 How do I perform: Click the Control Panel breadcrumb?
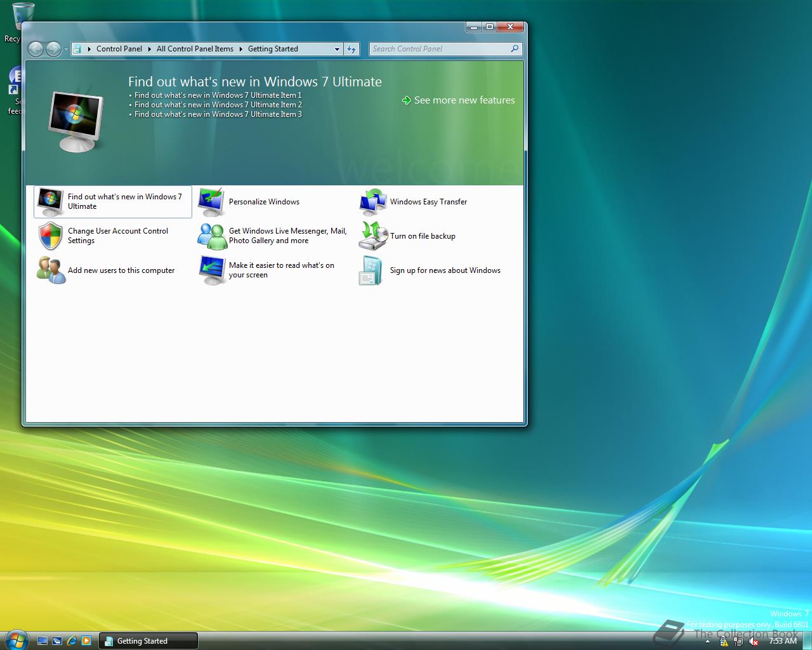pyautogui.click(x=119, y=49)
